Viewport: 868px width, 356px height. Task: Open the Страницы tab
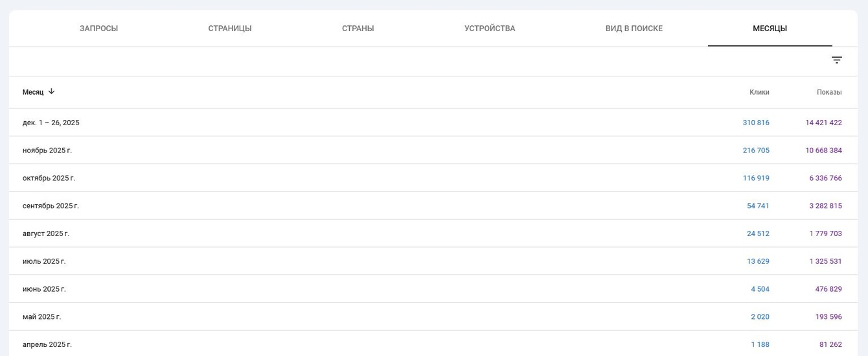[x=230, y=29]
